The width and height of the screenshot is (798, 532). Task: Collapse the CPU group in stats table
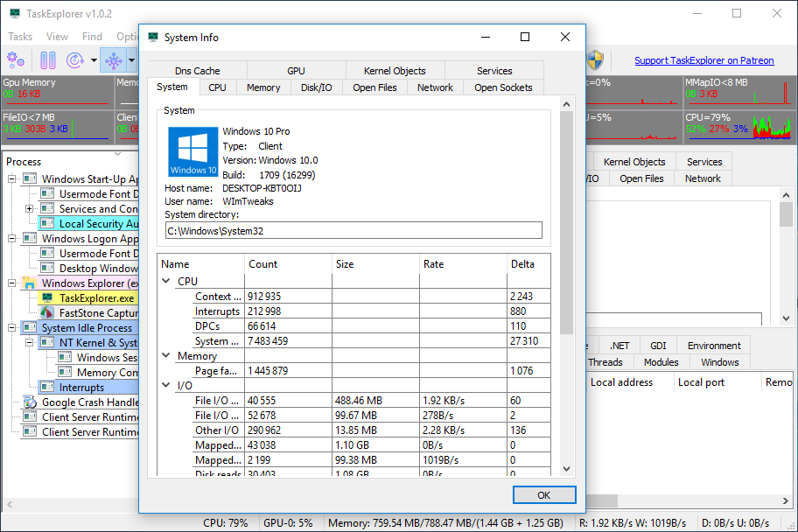(x=166, y=281)
